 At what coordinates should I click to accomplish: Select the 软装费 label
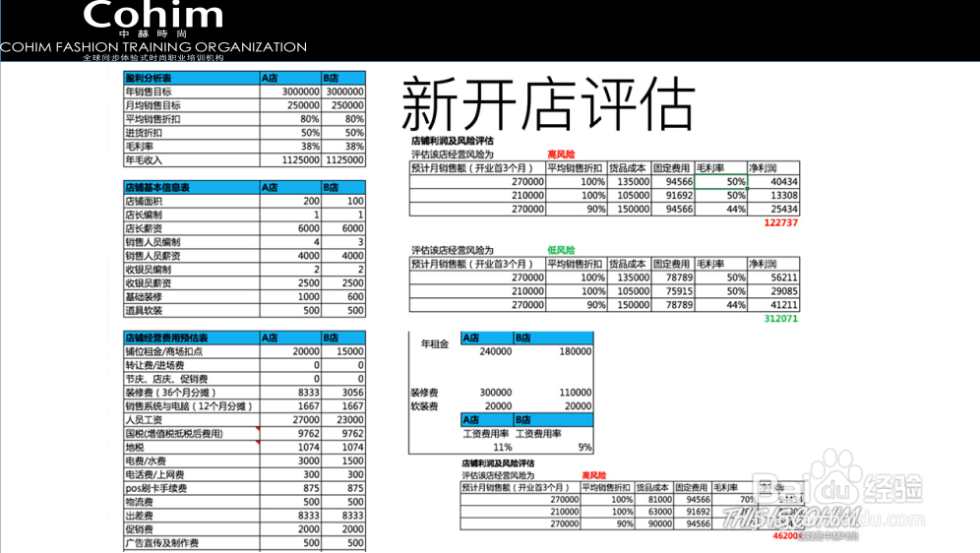point(424,406)
